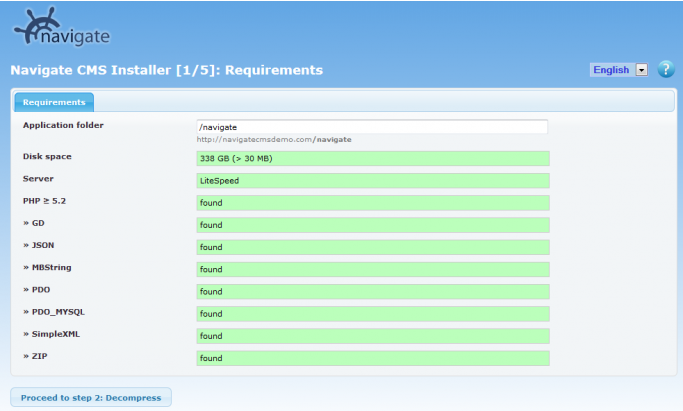Open the help question mark icon
This screenshot has height=411, width=683.
(666, 69)
